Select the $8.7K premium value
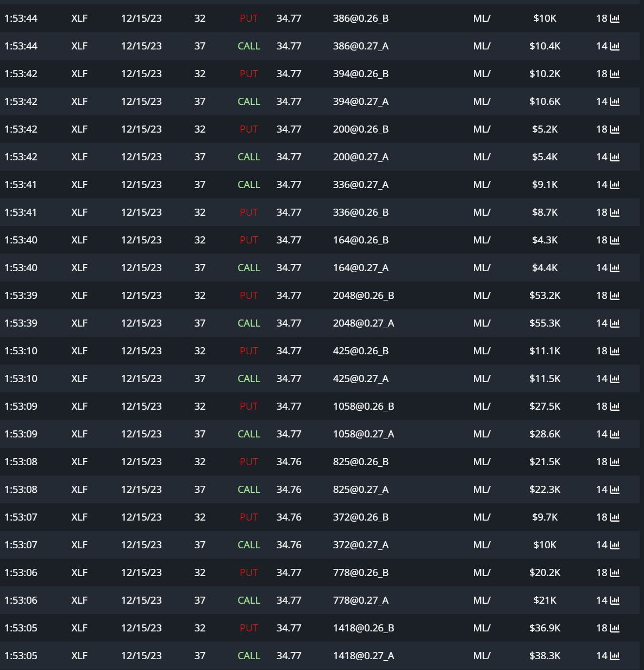The height and width of the screenshot is (670, 644). 545,212
